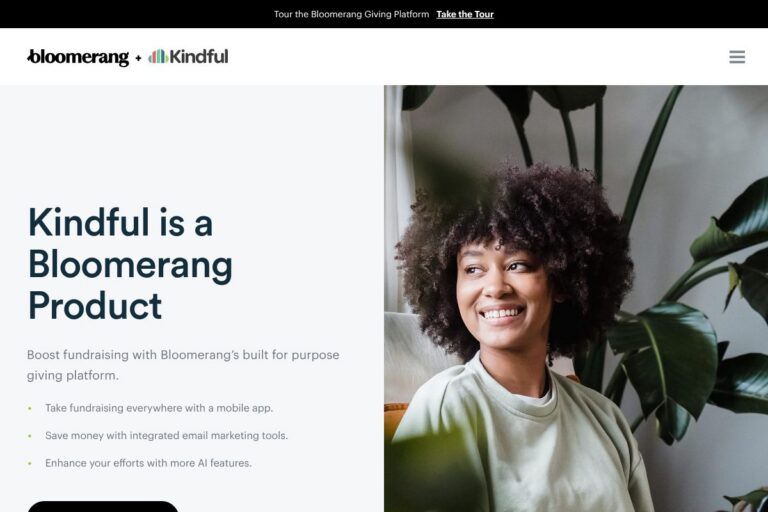Click the 'Tour the Bloomerang Giving Platform' banner text
The image size is (768, 512).
click(x=351, y=14)
